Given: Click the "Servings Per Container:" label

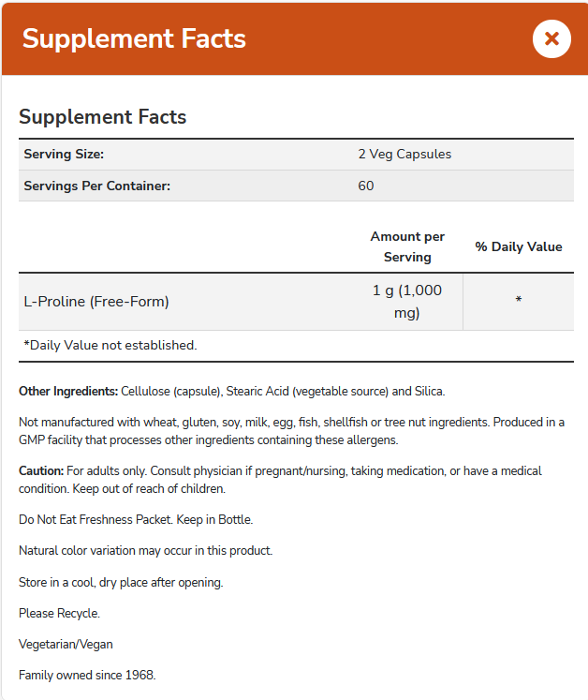Looking at the screenshot, I should pos(97,186).
